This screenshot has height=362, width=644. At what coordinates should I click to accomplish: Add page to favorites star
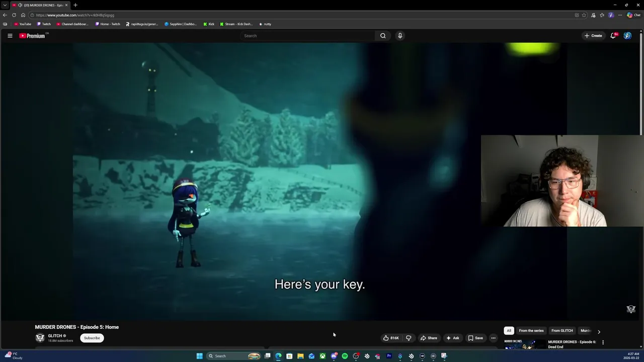coord(584,15)
